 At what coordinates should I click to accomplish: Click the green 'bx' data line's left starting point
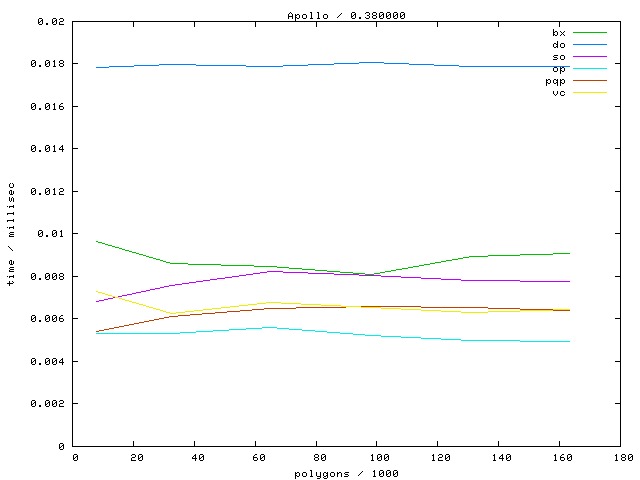[96, 241]
